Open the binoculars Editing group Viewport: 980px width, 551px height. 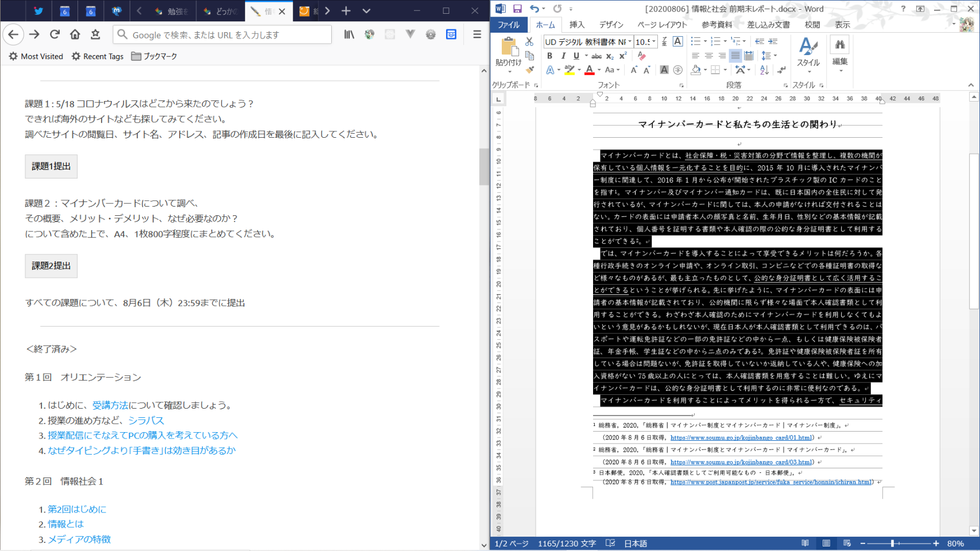point(840,53)
